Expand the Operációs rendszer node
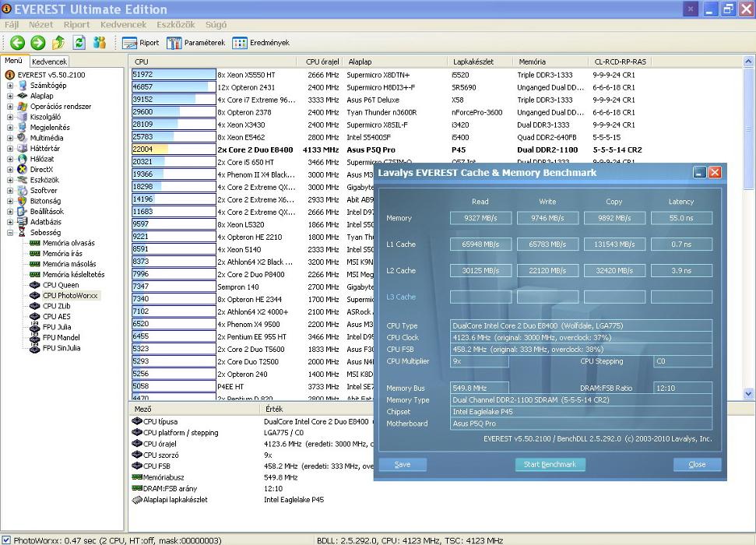The height and width of the screenshot is (545, 756). pyautogui.click(x=10, y=107)
